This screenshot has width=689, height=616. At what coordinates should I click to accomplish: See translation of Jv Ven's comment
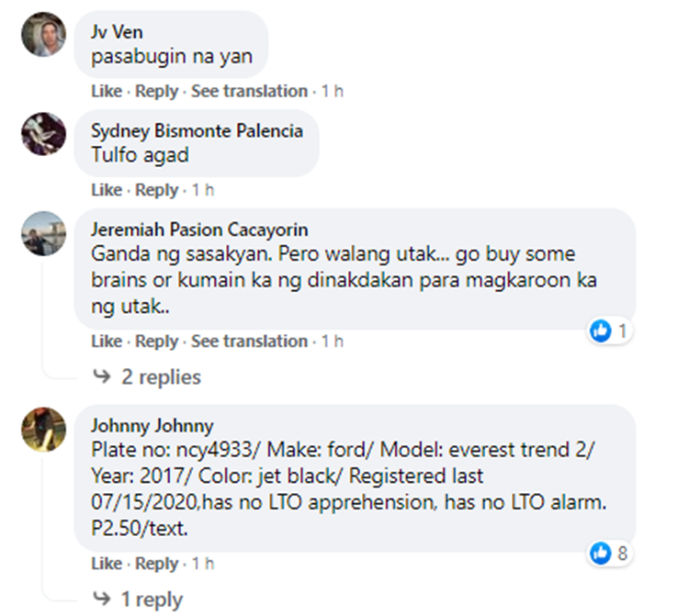pyautogui.click(x=249, y=91)
